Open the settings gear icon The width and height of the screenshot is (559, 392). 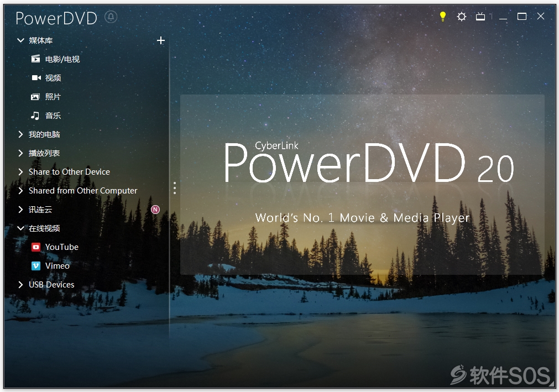(x=461, y=17)
